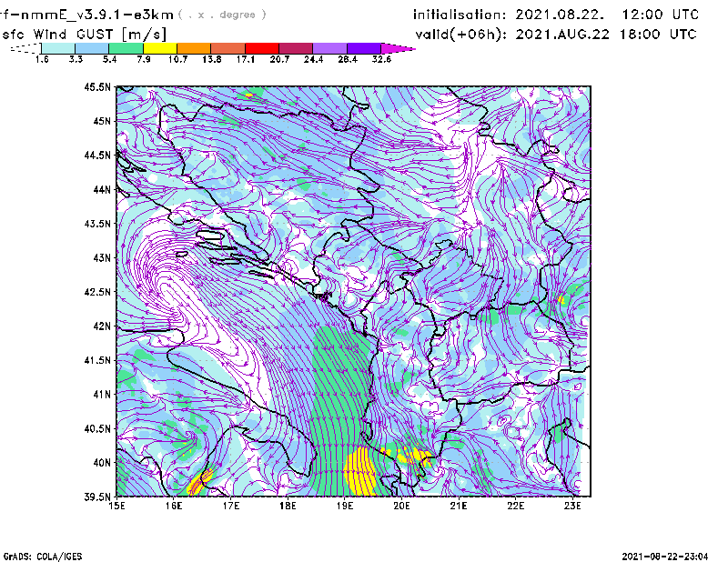Click the light blue 3.3–5.4 legend swatch
Screen dimensions: 728x562
coord(92,48)
